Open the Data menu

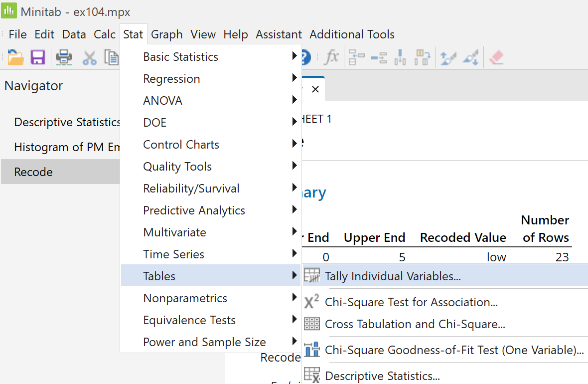[x=74, y=34]
